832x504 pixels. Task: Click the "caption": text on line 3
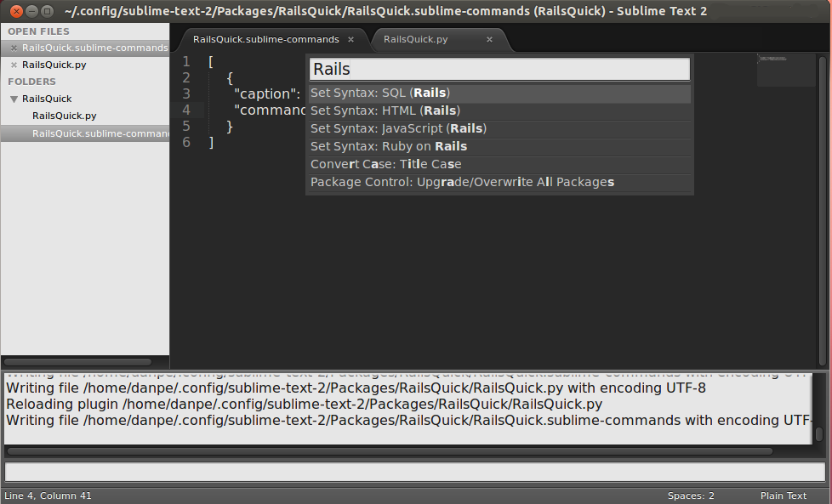(x=267, y=93)
